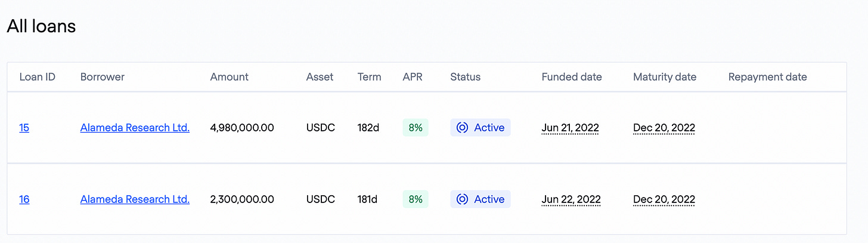868x243 pixels.
Task: Select the Repayment date column header
Action: [768, 76]
